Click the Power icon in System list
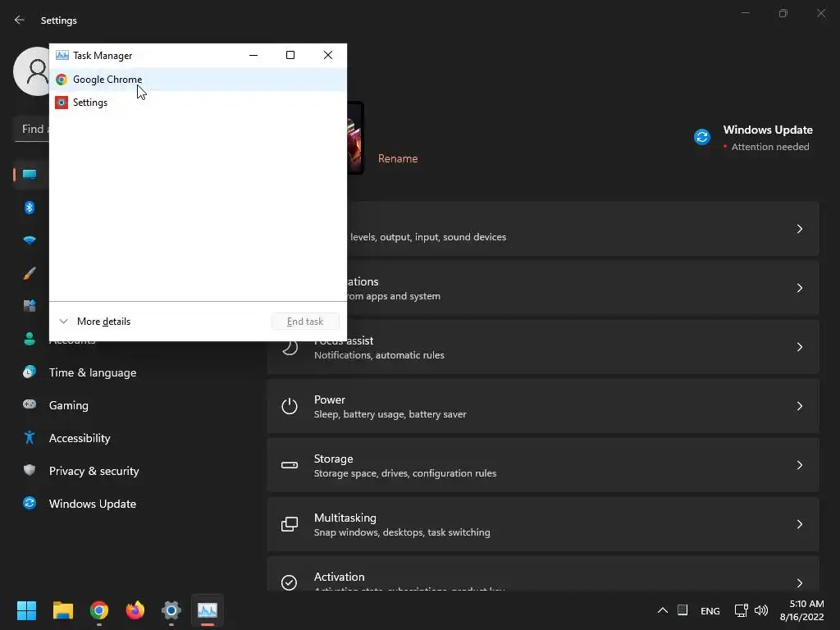Image resolution: width=840 pixels, height=630 pixels. click(290, 406)
